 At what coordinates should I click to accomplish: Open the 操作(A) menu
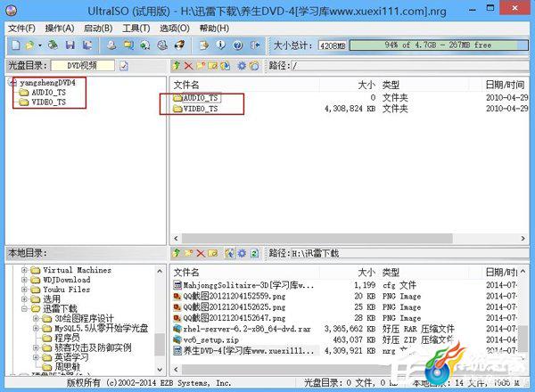(60, 29)
